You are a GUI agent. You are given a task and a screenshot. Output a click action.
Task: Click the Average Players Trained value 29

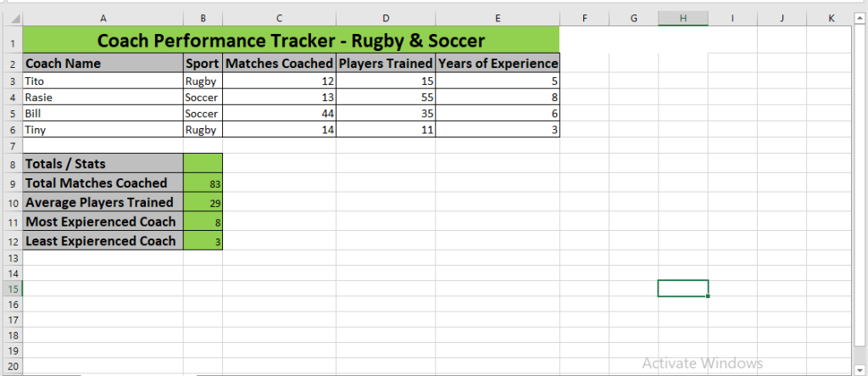(x=203, y=203)
